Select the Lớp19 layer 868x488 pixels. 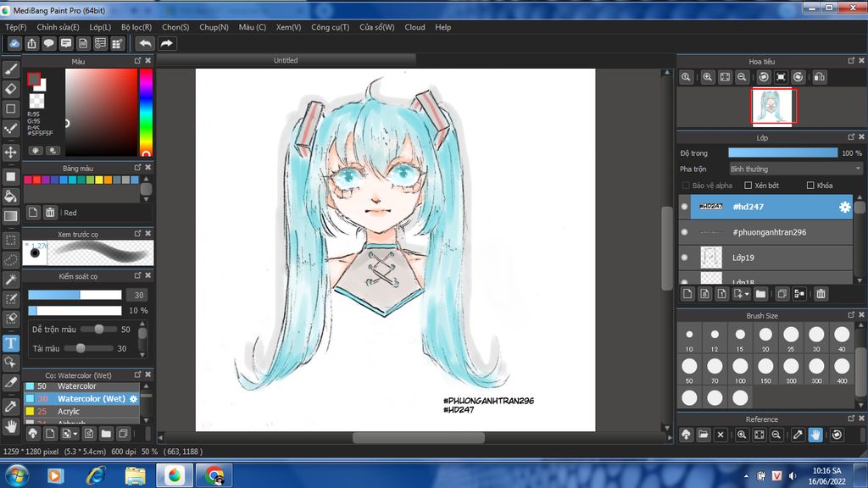tap(765, 258)
